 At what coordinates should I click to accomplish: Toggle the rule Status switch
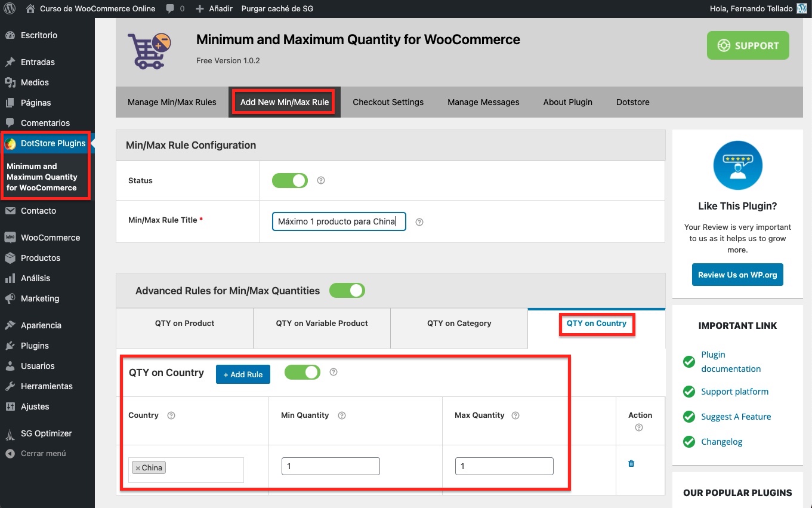(x=290, y=180)
